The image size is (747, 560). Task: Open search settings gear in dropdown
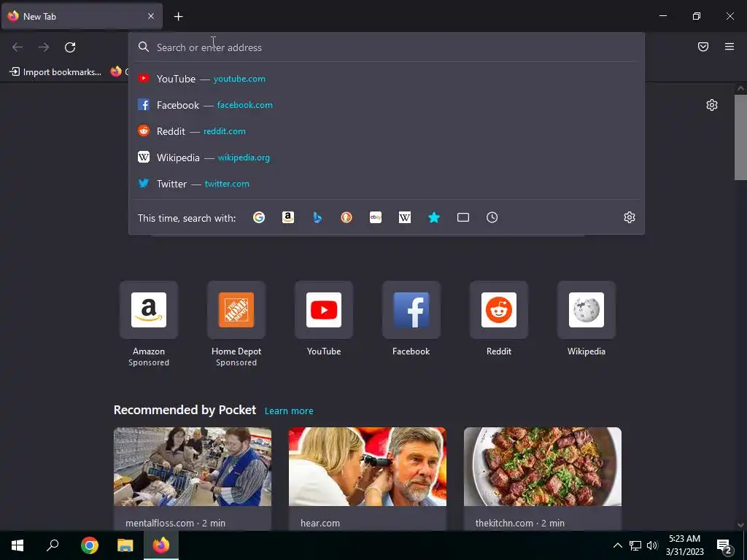630,217
